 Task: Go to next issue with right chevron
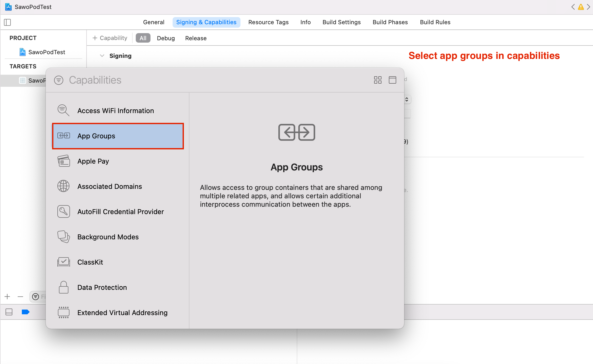tap(589, 7)
